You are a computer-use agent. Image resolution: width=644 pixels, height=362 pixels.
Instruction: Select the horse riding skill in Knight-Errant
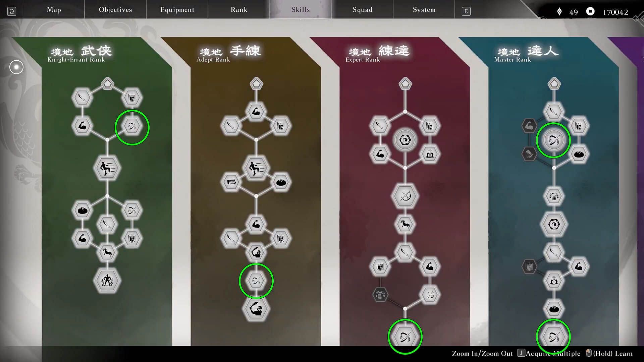click(107, 252)
